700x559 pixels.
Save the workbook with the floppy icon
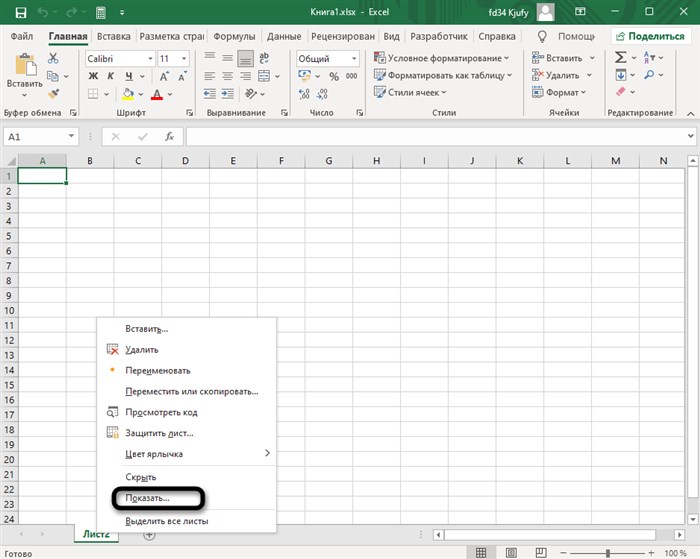point(21,13)
